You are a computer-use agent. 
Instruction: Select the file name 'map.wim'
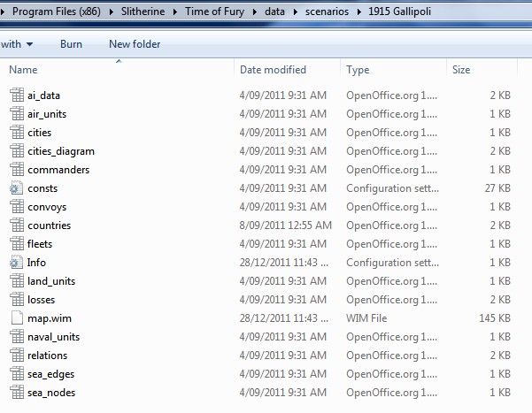[50, 318]
